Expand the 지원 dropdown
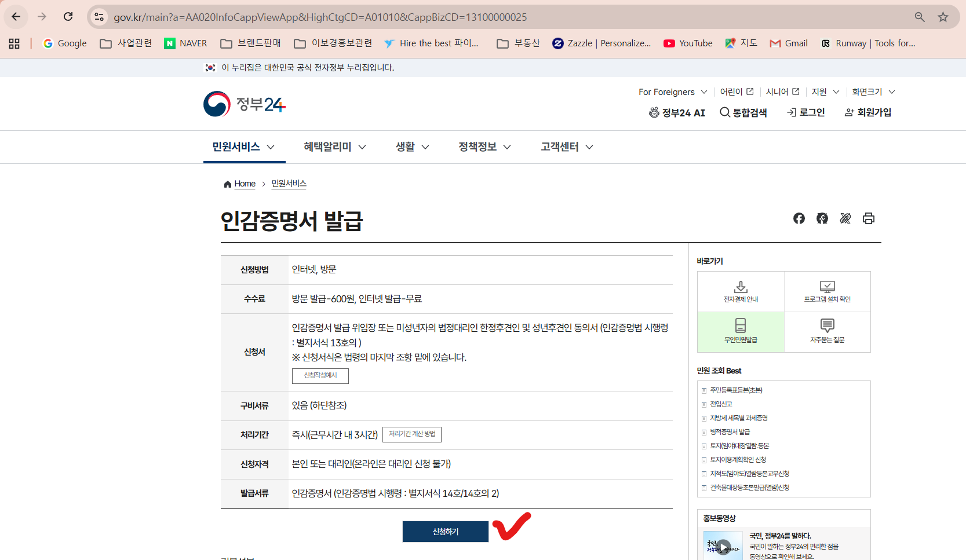Viewport: 966px width, 560px height. (x=824, y=91)
